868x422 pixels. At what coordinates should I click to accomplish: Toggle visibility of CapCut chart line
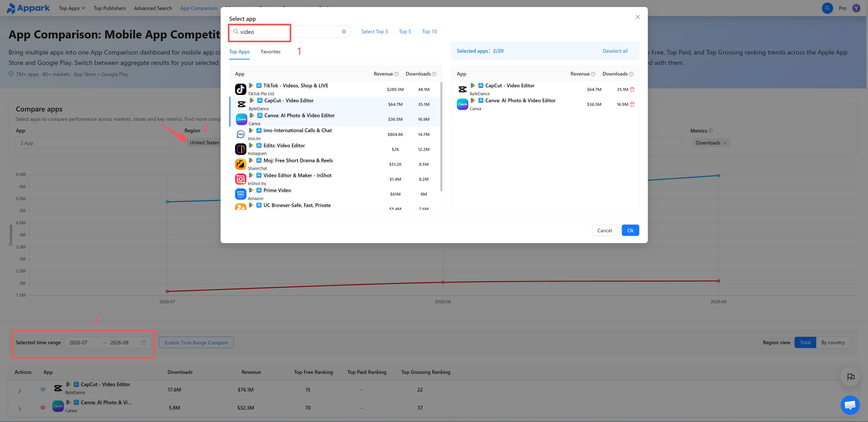43,389
